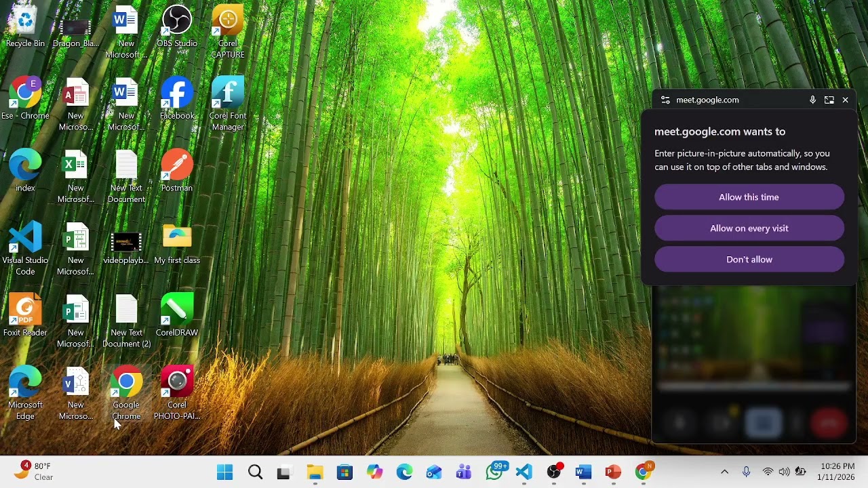Launch Microsoft Store from the taskbar

[x=344, y=472]
